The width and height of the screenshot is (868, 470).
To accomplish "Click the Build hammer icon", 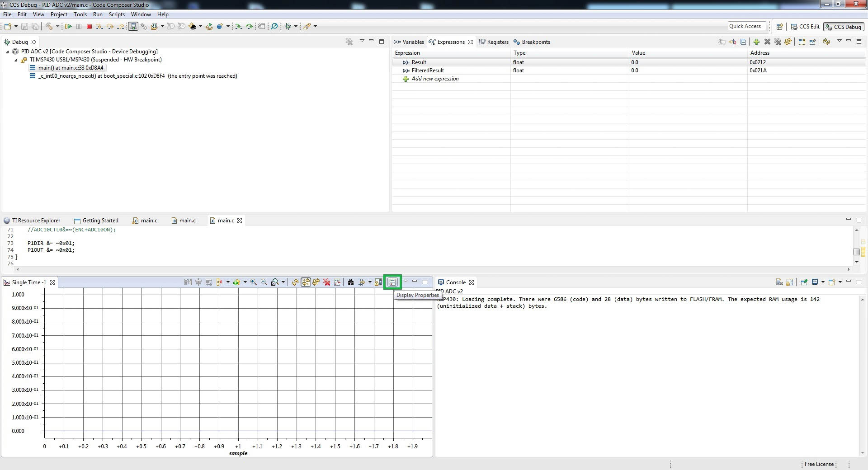I will pyautogui.click(x=49, y=26).
